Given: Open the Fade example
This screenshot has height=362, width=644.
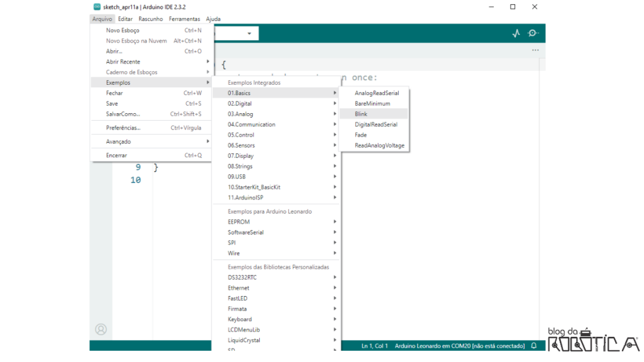Looking at the screenshot, I should tap(374, 135).
